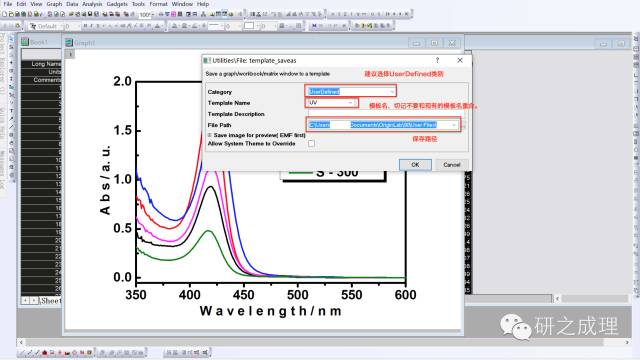Open the File Path dropdown arrow
This screenshot has width=640, height=360.
click(x=454, y=125)
